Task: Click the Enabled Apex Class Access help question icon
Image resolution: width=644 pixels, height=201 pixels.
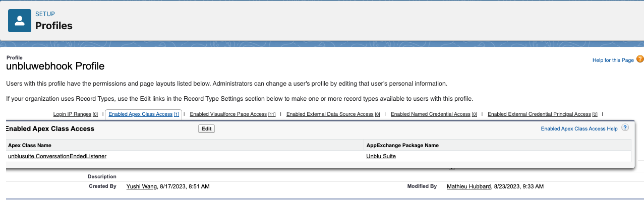Action: (625, 128)
